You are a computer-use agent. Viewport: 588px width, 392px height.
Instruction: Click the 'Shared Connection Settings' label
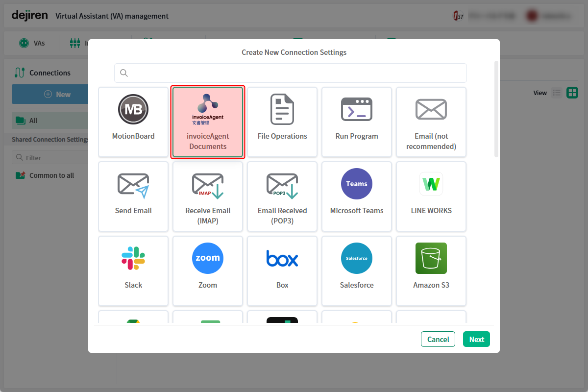click(50, 140)
